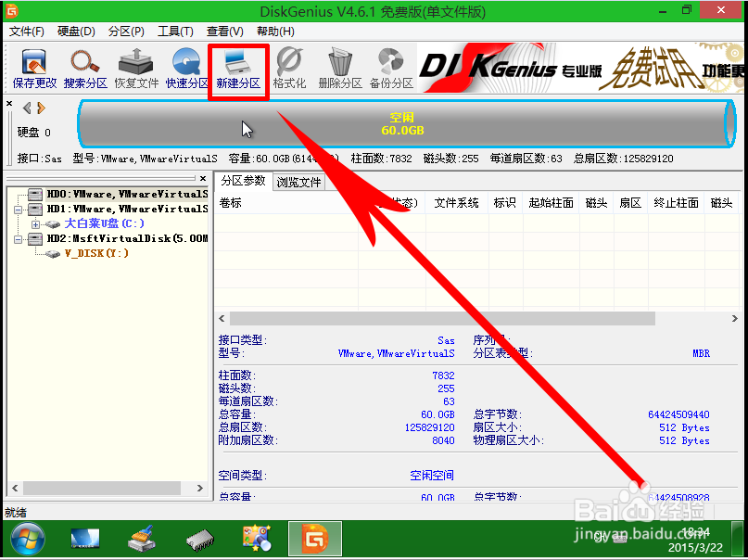The width and height of the screenshot is (748, 560).
Task: Click the 起始柱面 column header
Action: tap(551, 203)
